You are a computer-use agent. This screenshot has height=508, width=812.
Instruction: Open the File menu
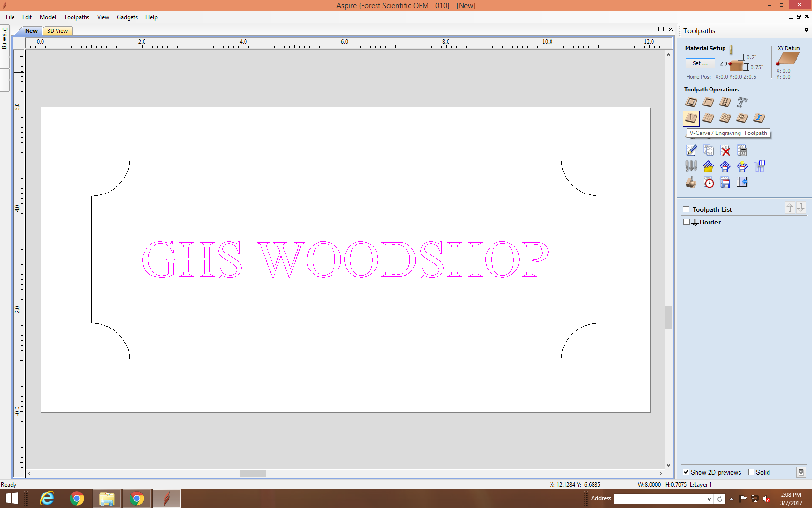pos(10,17)
